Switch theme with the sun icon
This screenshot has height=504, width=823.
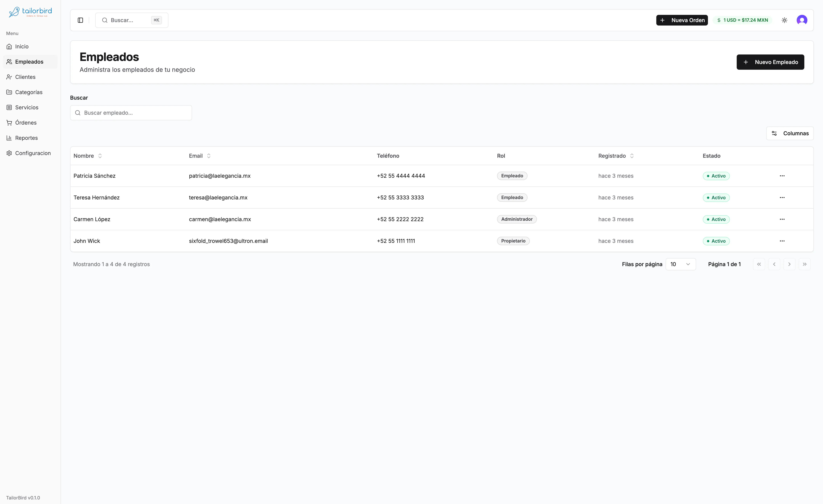(784, 20)
